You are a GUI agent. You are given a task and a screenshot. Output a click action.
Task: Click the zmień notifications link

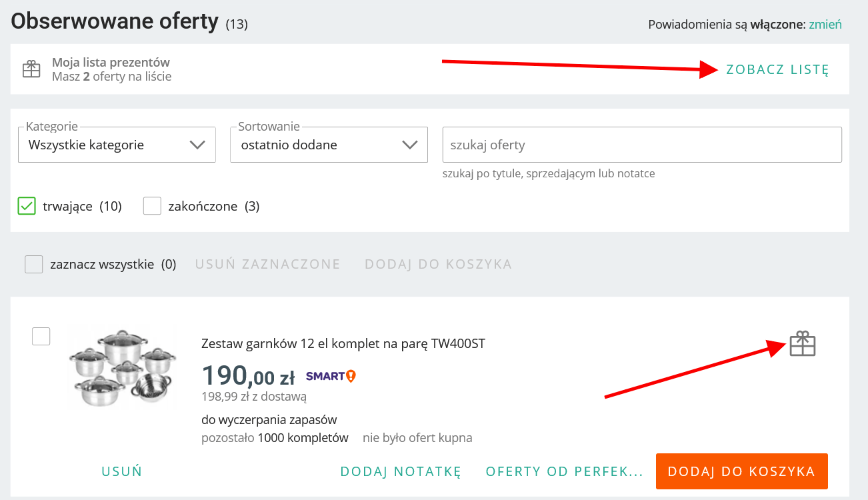(825, 25)
